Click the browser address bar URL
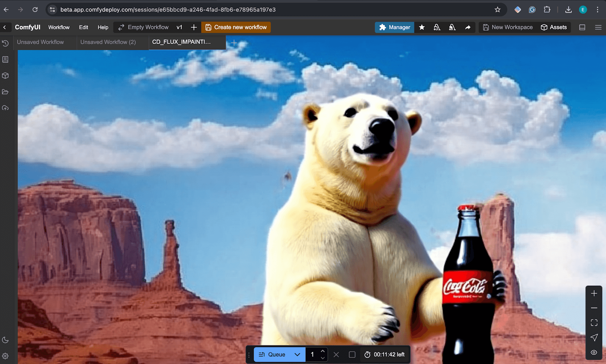Screen dimensions: 606x364 click(x=168, y=9)
